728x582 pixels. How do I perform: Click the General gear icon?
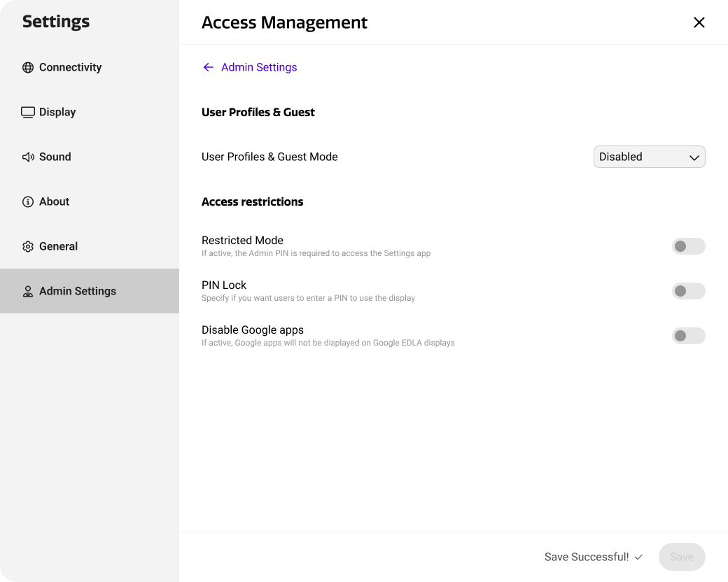click(28, 246)
